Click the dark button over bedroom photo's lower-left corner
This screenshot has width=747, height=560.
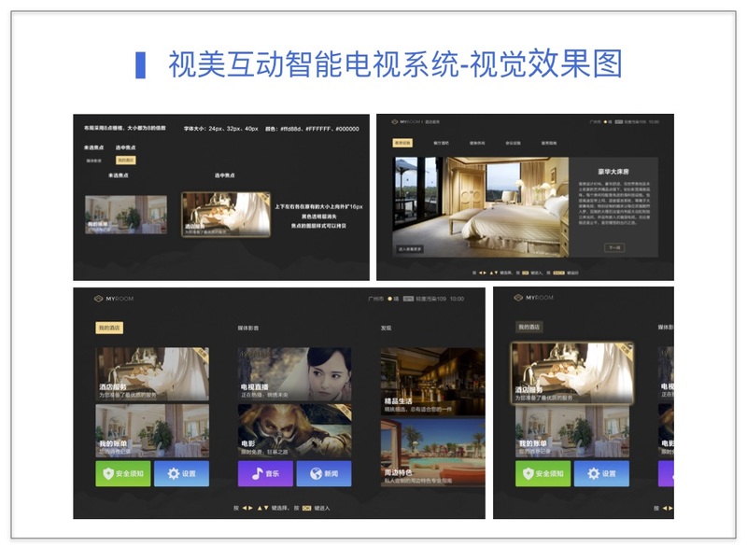coord(410,249)
